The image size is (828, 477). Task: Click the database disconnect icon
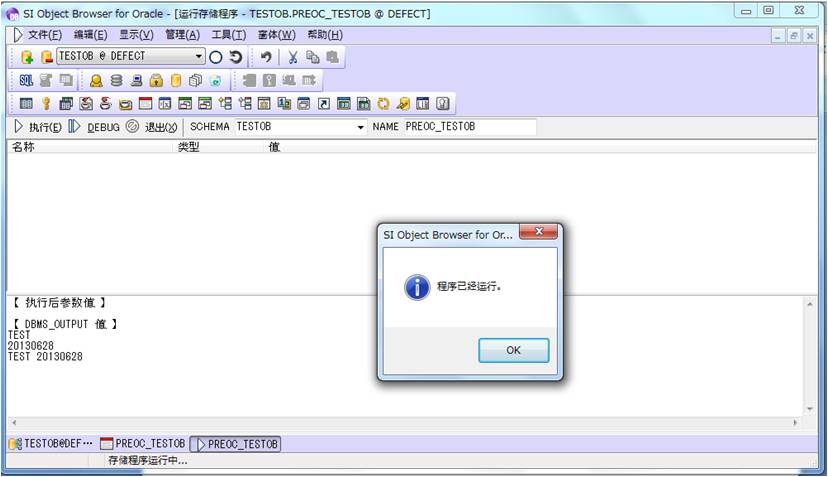tap(46, 57)
